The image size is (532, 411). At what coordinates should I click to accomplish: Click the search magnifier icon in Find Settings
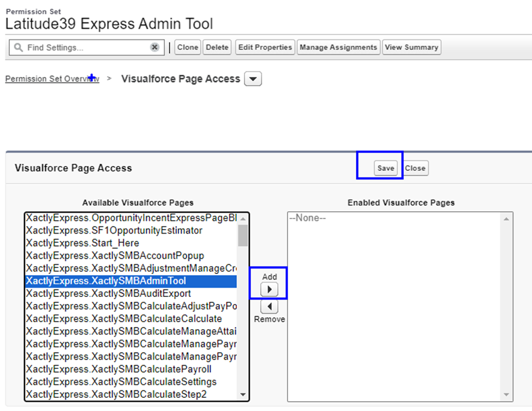(19, 47)
